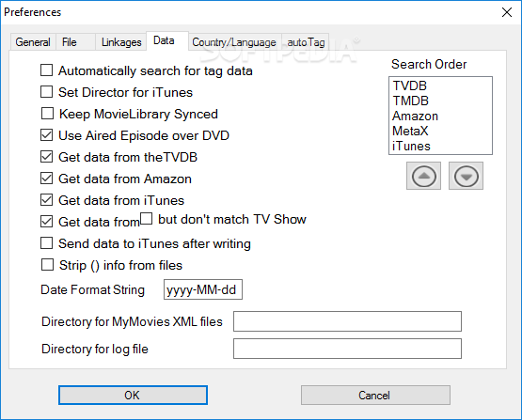Open Country/Language tab
The height and width of the screenshot is (420, 522).
tap(234, 42)
